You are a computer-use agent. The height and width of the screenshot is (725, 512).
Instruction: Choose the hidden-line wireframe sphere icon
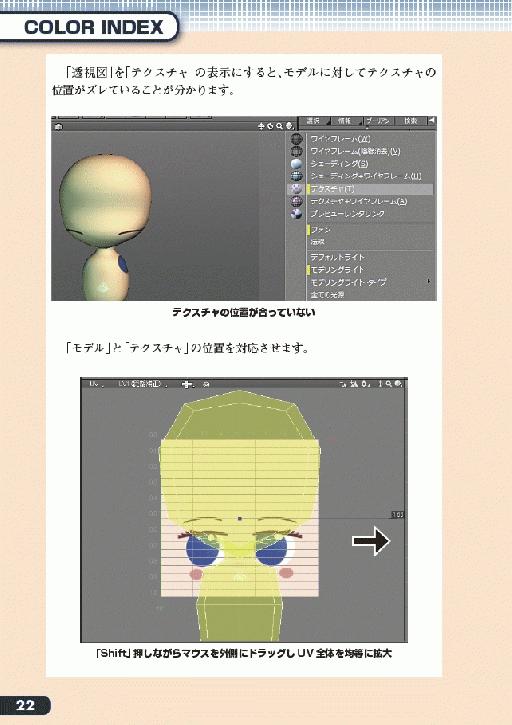coord(296,151)
